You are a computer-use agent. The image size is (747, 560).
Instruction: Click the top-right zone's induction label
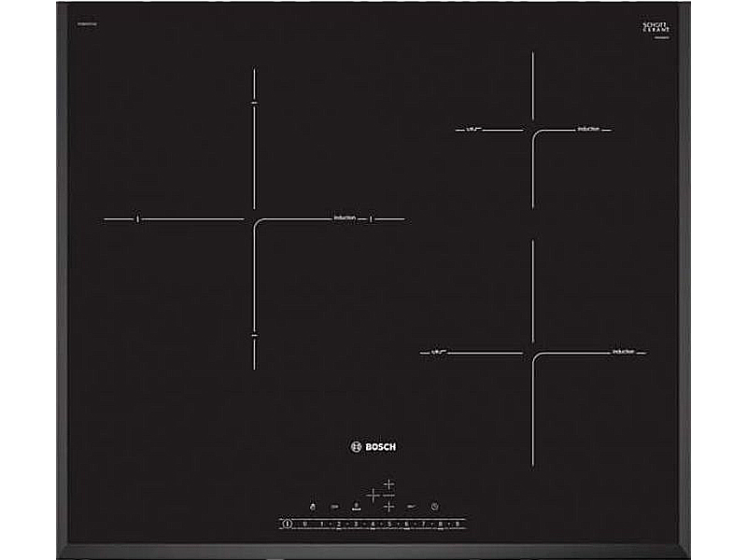point(588,128)
